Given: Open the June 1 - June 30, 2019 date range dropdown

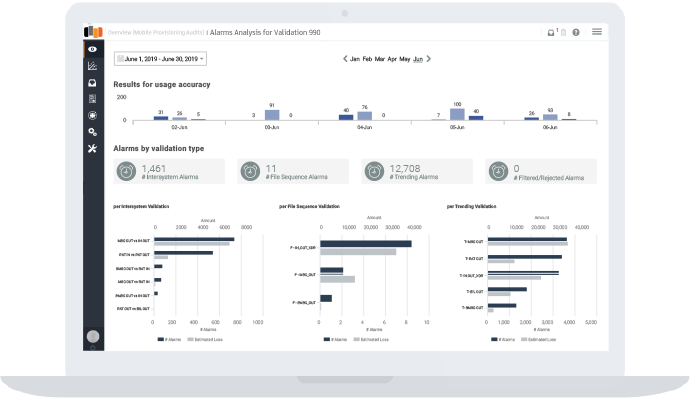Looking at the screenshot, I should tap(160, 59).
